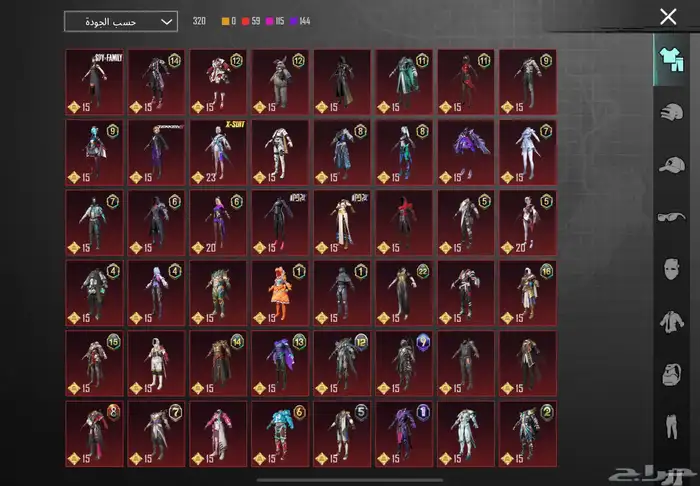The height and width of the screenshot is (486, 700).
Task: Select the X-SUIT labeled outfit
Action: click(219, 151)
